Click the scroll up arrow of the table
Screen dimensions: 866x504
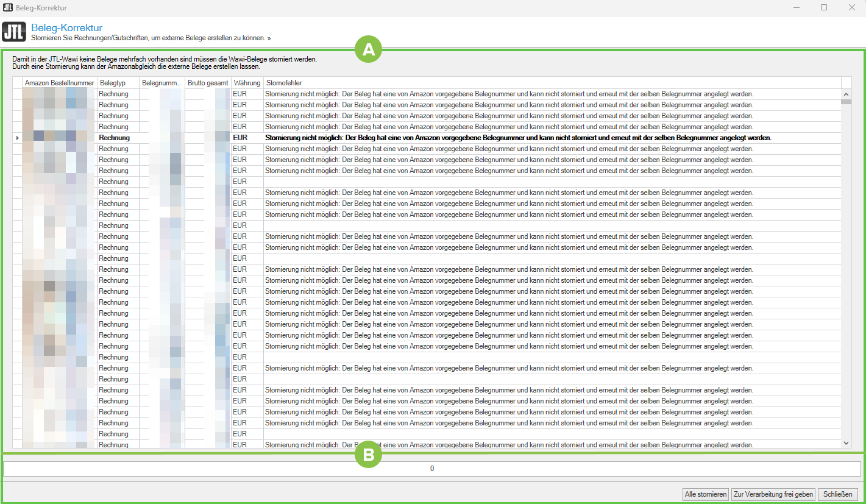tap(846, 94)
